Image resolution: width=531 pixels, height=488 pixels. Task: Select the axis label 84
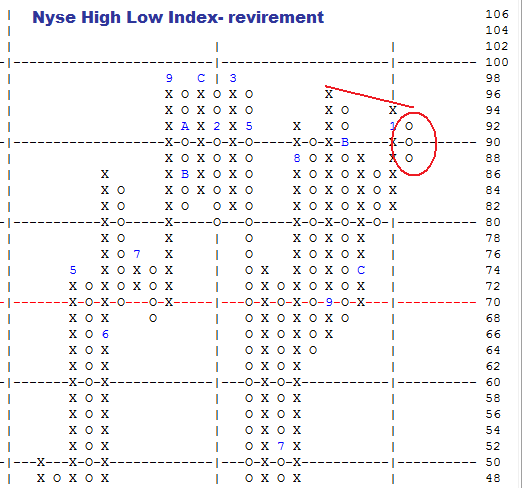493,190
